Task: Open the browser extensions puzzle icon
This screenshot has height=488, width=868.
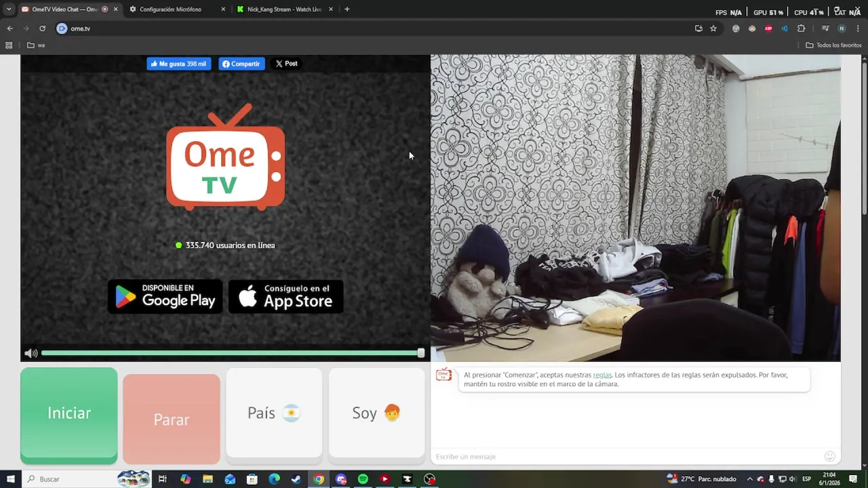Action: click(x=802, y=28)
